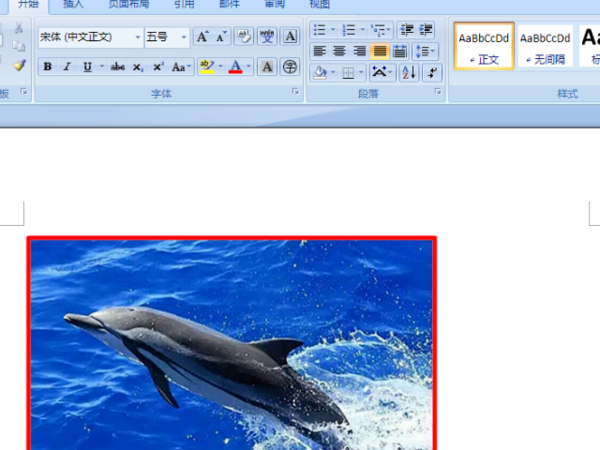Click the Cut scissors icon
The height and width of the screenshot is (450, 600).
click(18, 28)
